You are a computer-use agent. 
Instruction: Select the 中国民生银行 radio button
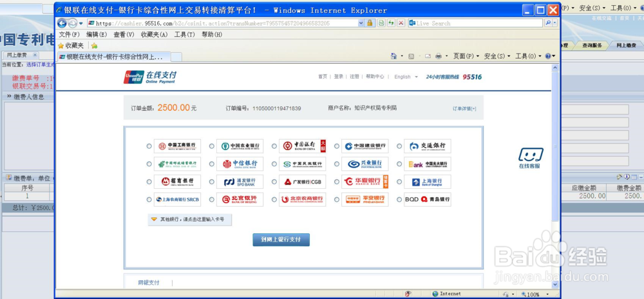point(274,164)
